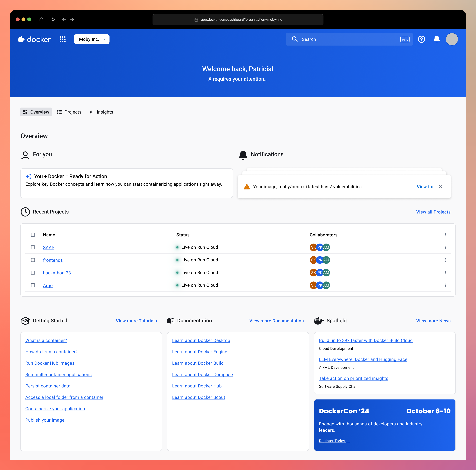The image size is (476, 470).
Task: Open the apps grid launcher icon
Action: pyautogui.click(x=63, y=39)
